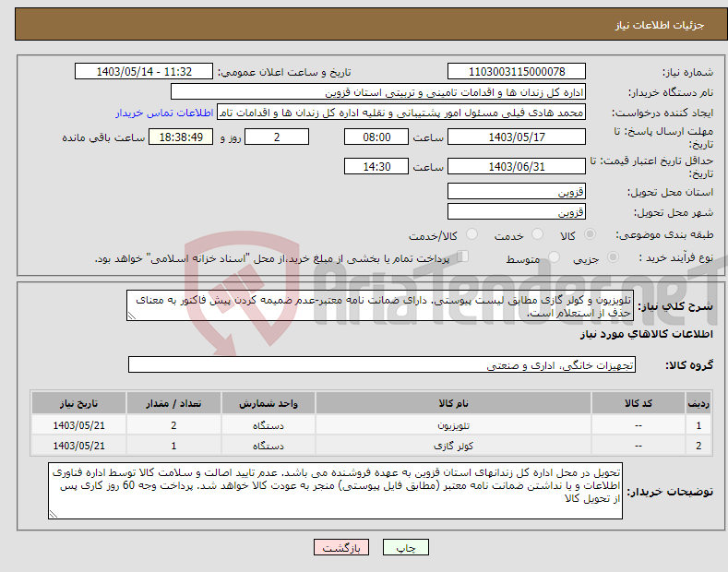The height and width of the screenshot is (572, 728).
Task: Click the تاریخ نیاز column header
Action: (x=79, y=403)
